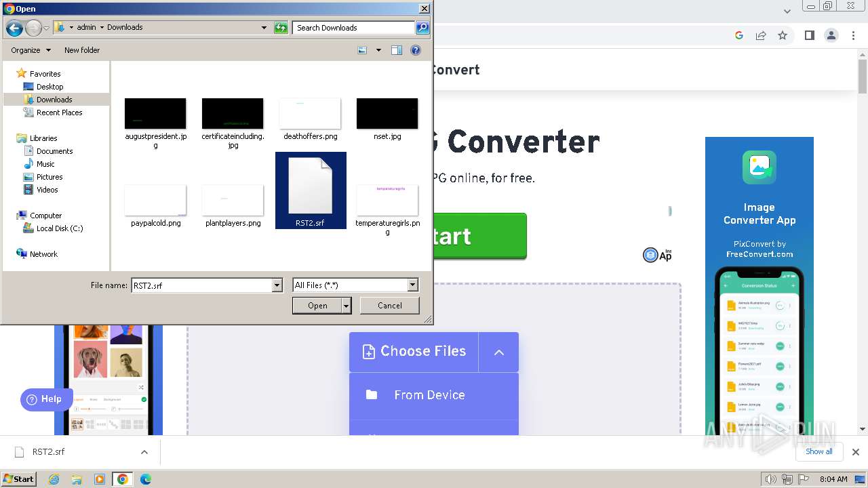Open recent pages dropdown arrow
The image size is (868, 488).
tap(46, 28)
